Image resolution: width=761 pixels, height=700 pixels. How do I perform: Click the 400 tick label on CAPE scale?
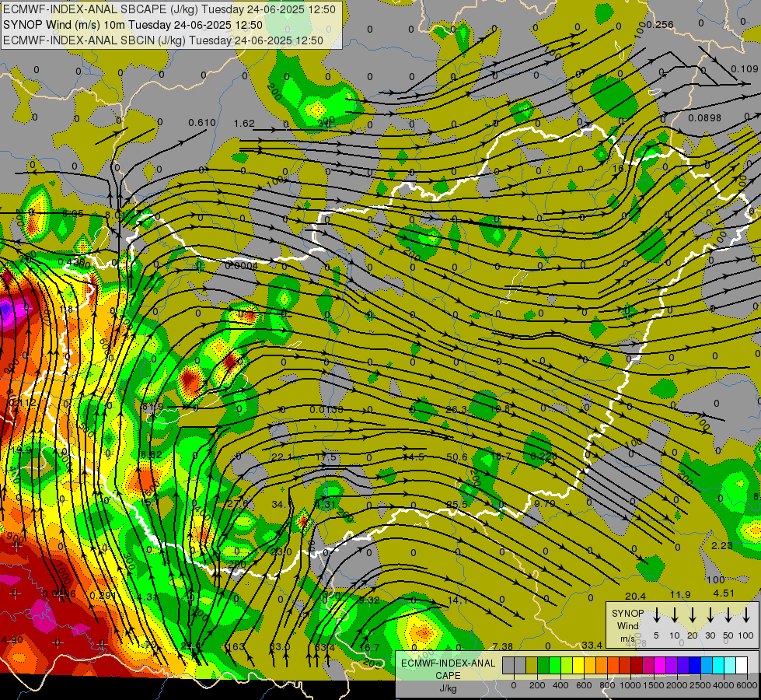pos(560,685)
